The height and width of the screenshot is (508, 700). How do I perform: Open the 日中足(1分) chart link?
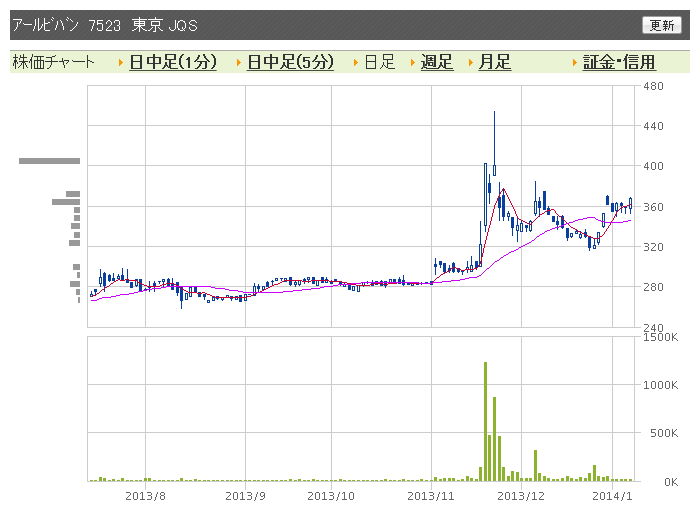[x=173, y=62]
